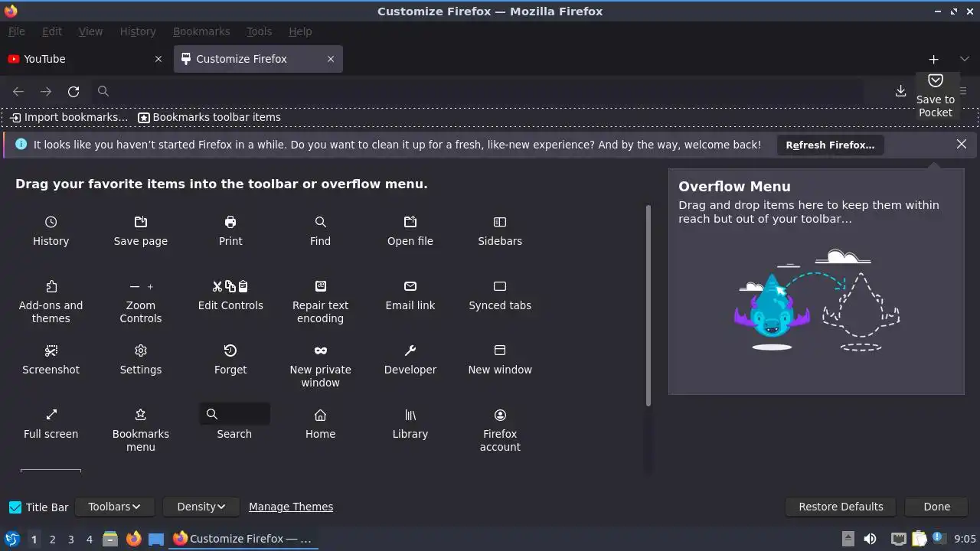This screenshot has width=980, height=551.
Task: Select the Edit Controls cut-copy-paste icon
Action: tap(230, 286)
